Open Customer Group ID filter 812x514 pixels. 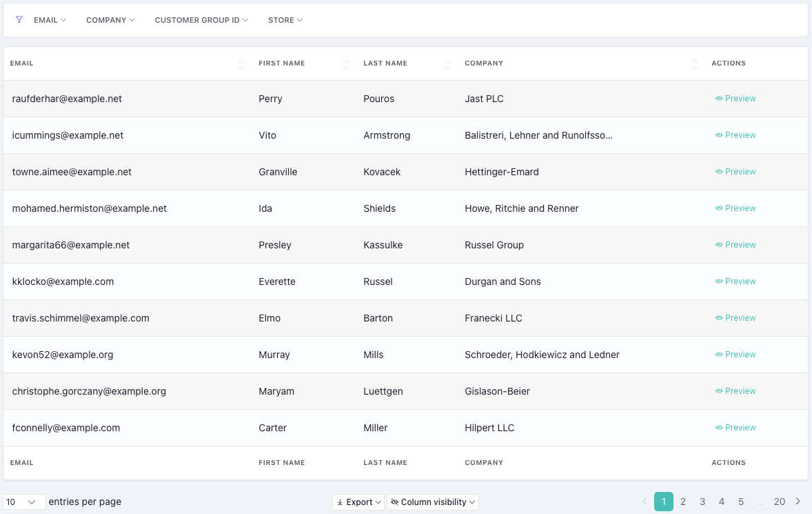click(x=201, y=20)
